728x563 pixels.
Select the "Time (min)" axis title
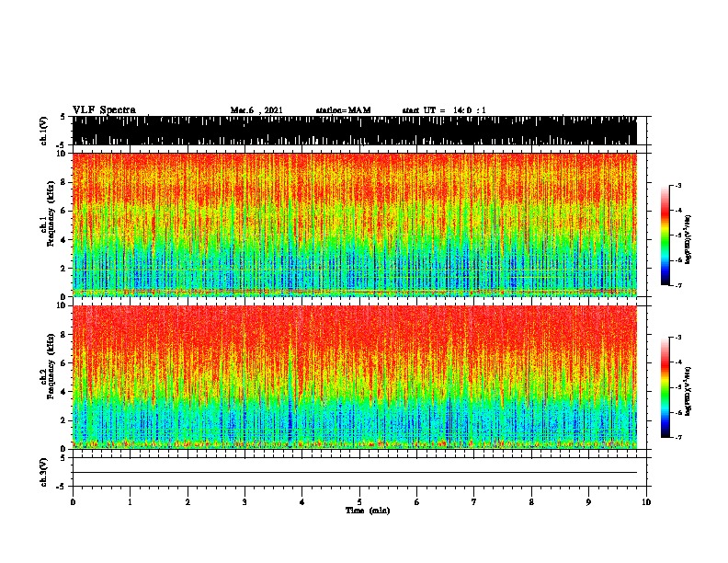click(368, 511)
